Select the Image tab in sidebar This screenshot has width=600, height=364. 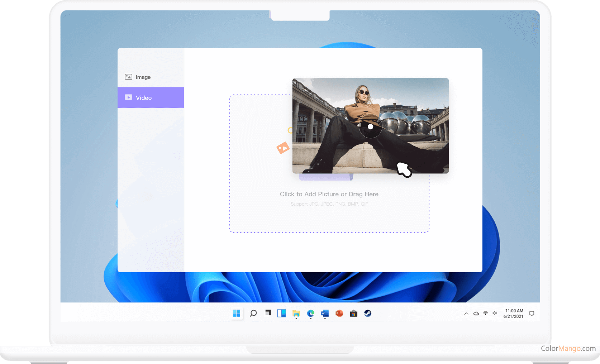(151, 77)
